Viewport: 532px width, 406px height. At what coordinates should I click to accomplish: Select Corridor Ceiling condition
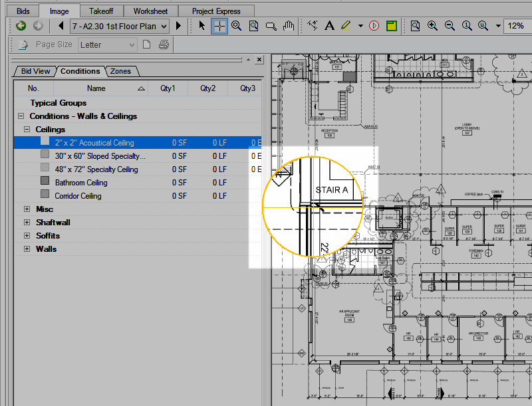tap(138, 195)
